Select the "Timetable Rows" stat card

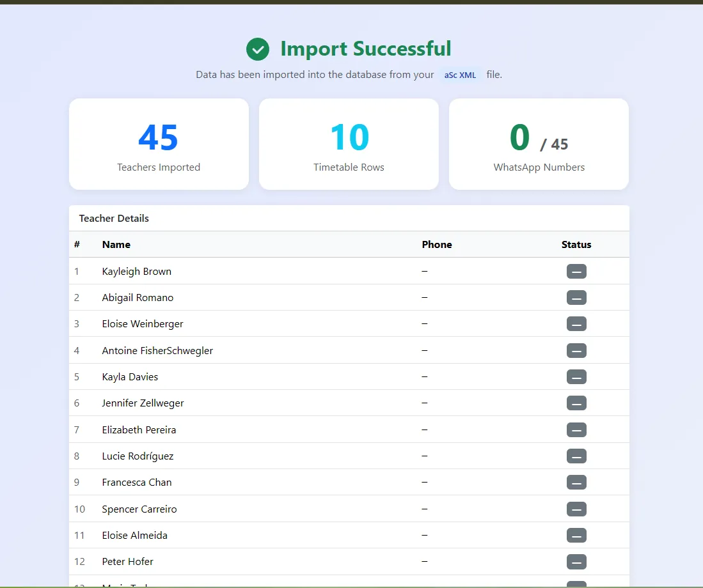[x=349, y=144]
